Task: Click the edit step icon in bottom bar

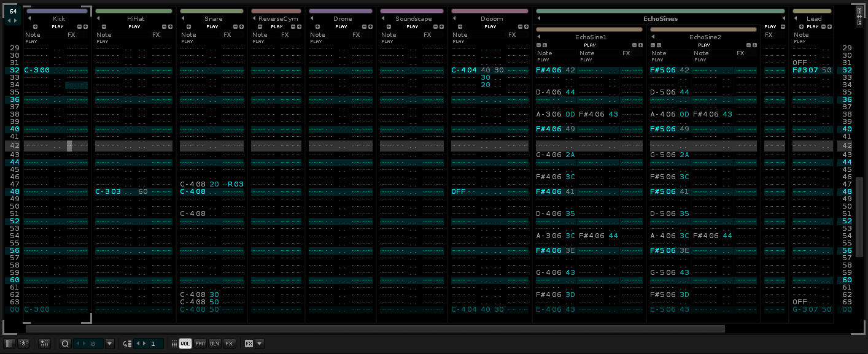Action: (x=127, y=344)
